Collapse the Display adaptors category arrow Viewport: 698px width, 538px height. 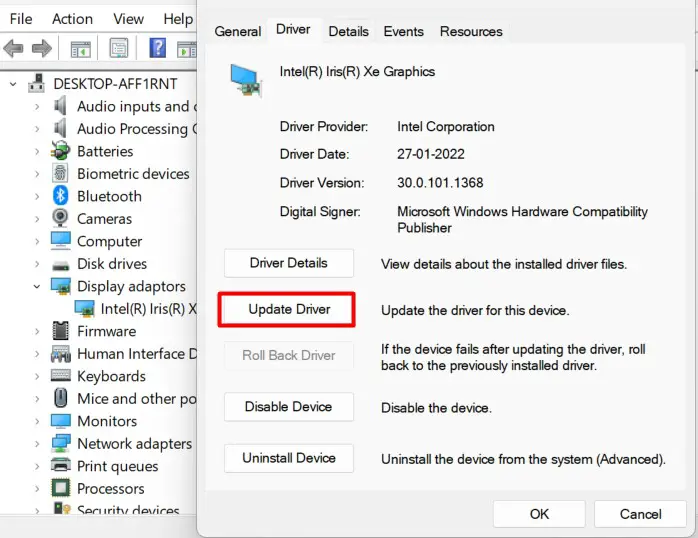point(37,287)
